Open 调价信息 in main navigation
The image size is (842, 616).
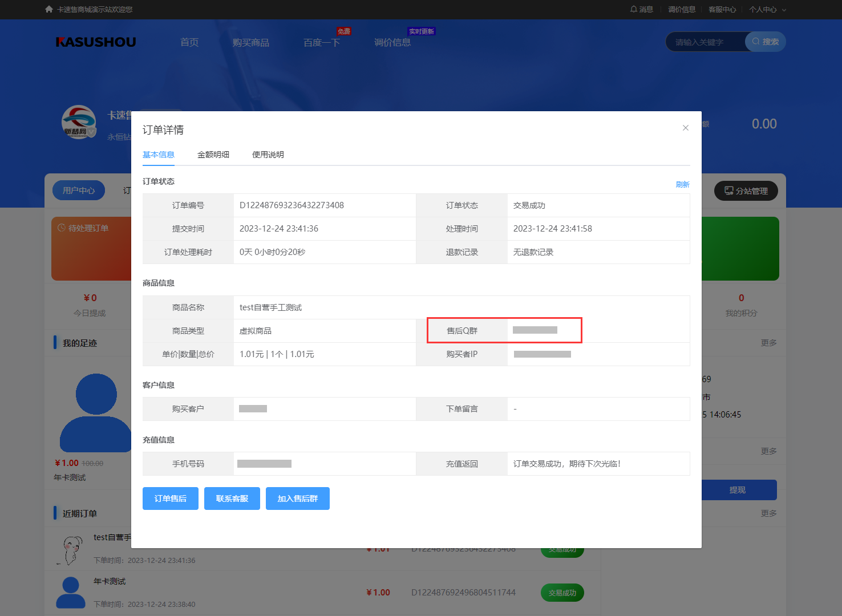click(x=392, y=42)
